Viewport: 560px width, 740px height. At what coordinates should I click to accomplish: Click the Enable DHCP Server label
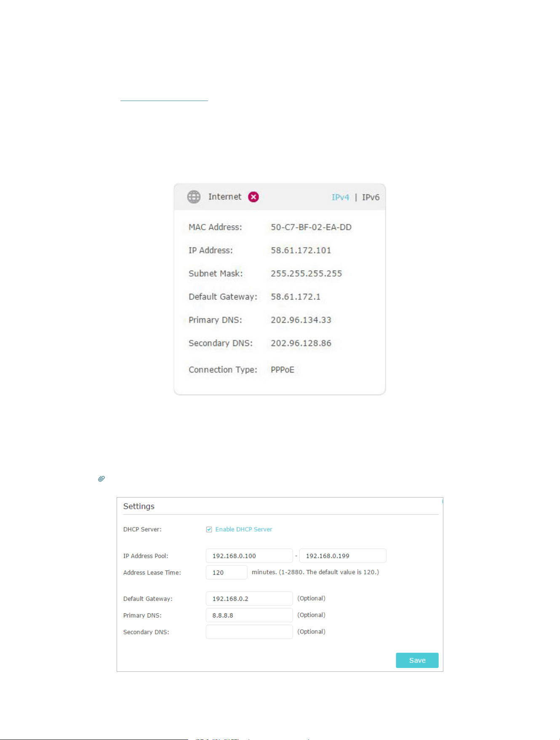244,529
